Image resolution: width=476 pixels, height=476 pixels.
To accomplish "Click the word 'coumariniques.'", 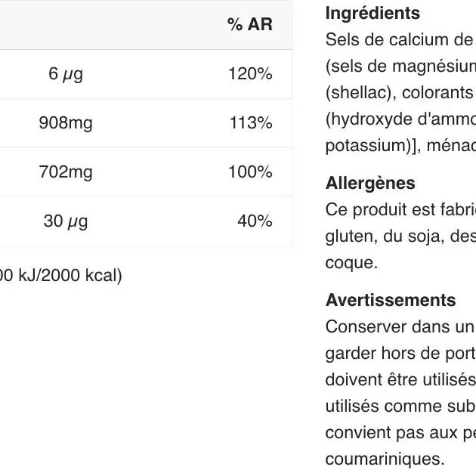I will (385, 459).
